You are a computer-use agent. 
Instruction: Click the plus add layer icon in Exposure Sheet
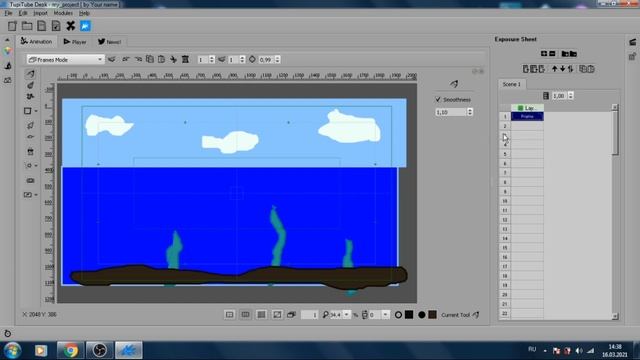point(544,53)
